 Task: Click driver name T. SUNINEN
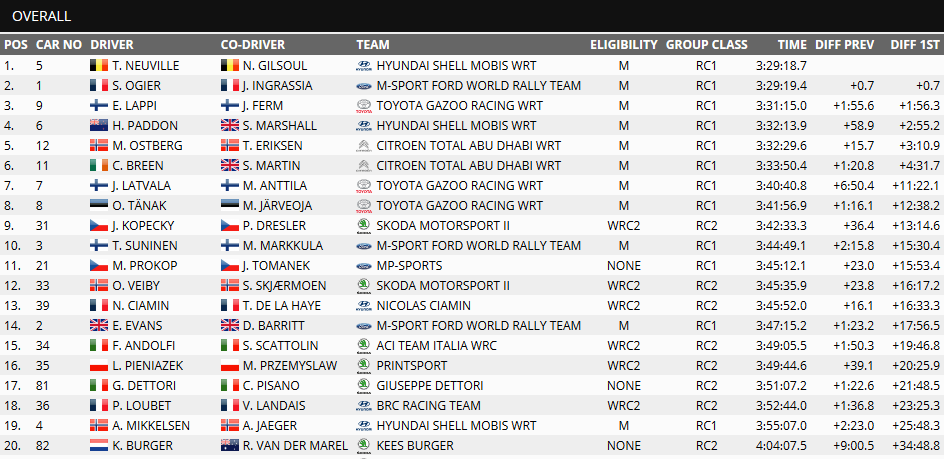click(143, 246)
